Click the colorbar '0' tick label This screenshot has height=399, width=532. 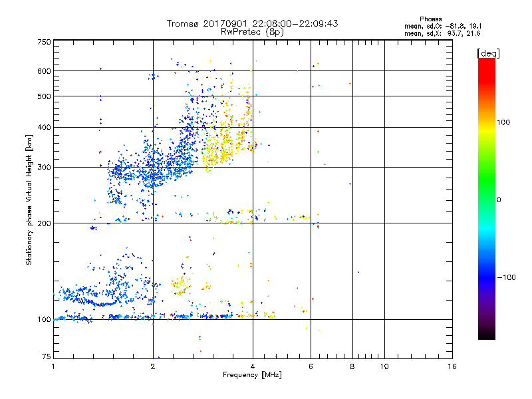[x=499, y=199]
